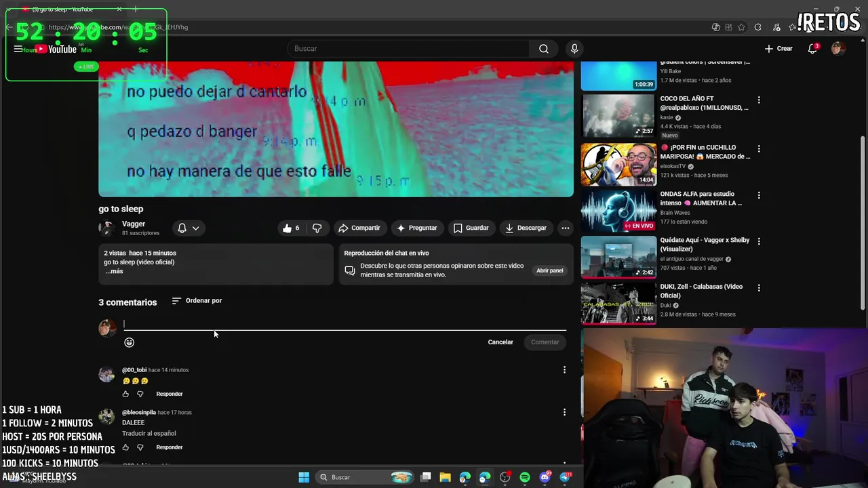Screen dimensions: 868x488
Task: Expand the description with '...más'
Action: click(x=113, y=271)
